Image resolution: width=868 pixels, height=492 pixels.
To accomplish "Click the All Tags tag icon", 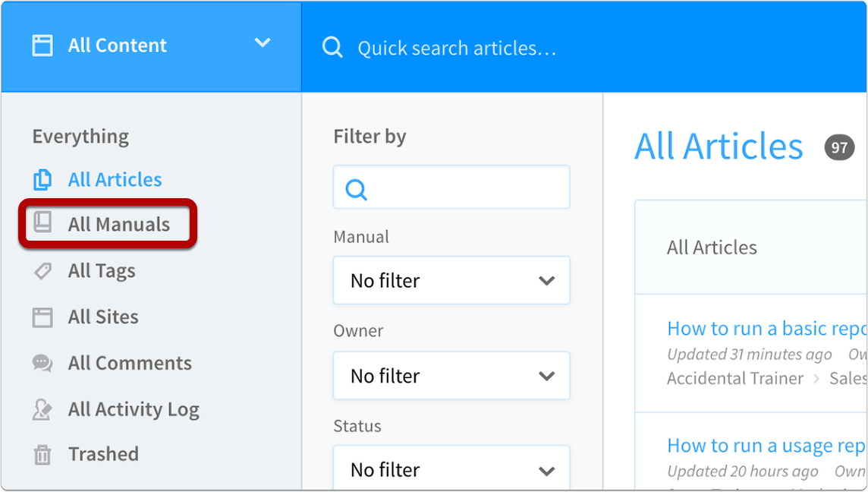I will 42,271.
